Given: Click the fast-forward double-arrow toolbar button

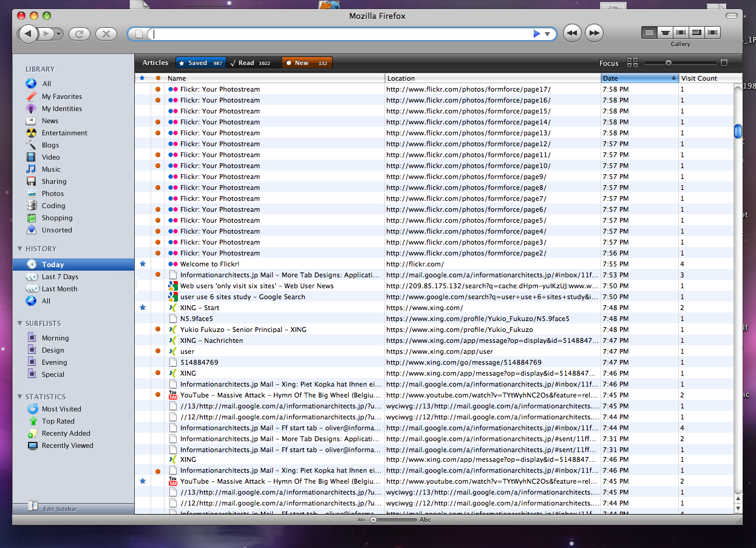Looking at the screenshot, I should pyautogui.click(x=594, y=33).
